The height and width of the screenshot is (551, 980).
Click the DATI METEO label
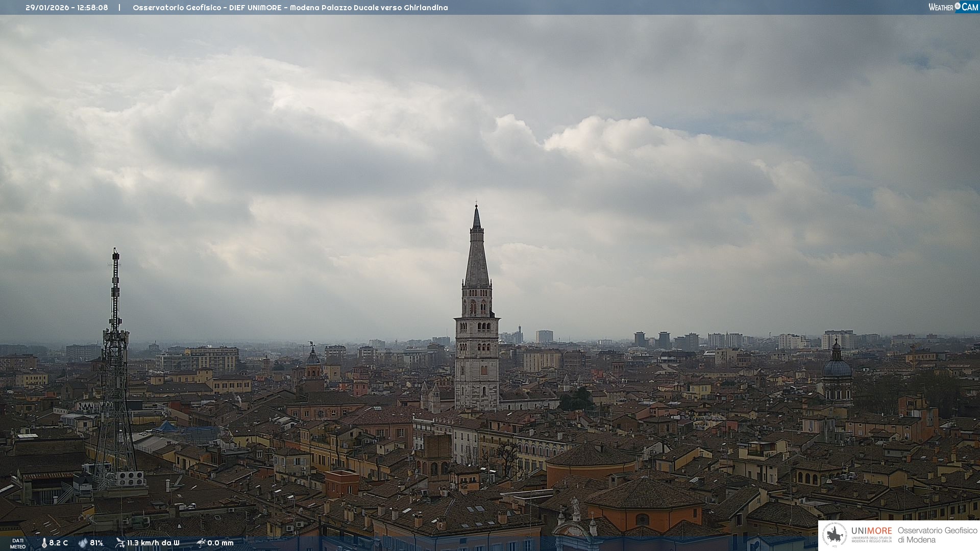pos(18,543)
